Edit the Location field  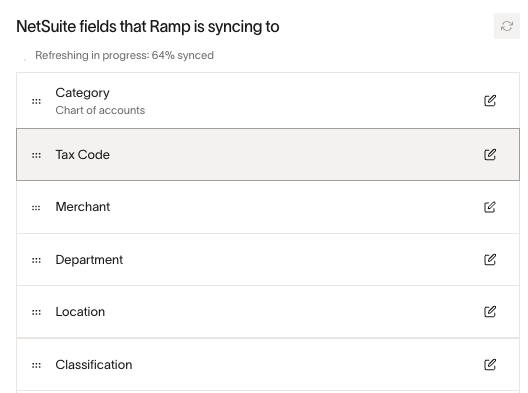tap(490, 312)
